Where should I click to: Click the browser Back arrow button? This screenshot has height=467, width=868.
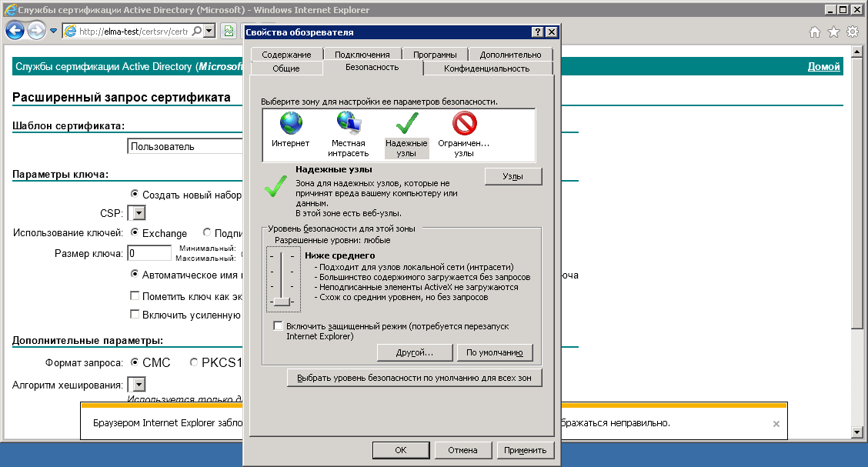(x=15, y=32)
